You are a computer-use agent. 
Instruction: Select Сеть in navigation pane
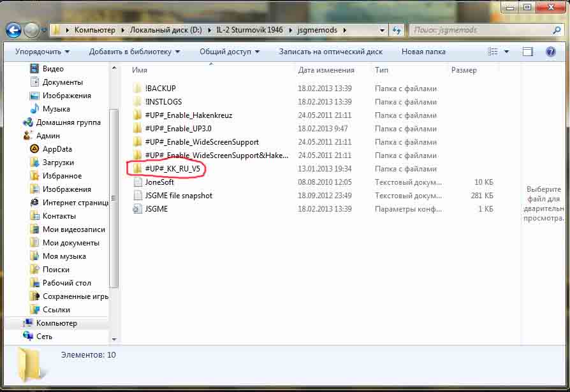(44, 337)
